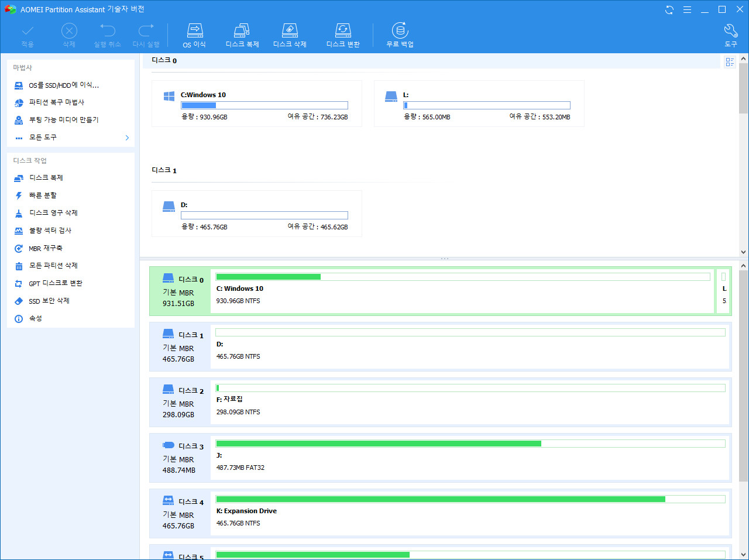Click the Discard (삭제) toolbar icon
The height and width of the screenshot is (560, 749).
click(x=69, y=36)
